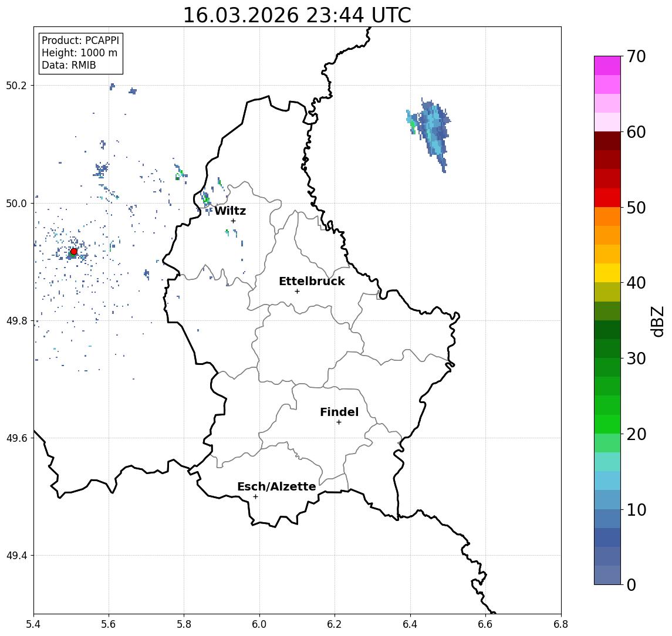The width and height of the screenshot is (672, 636).
Task: Click the cross marker below Findel
Action: [339, 422]
